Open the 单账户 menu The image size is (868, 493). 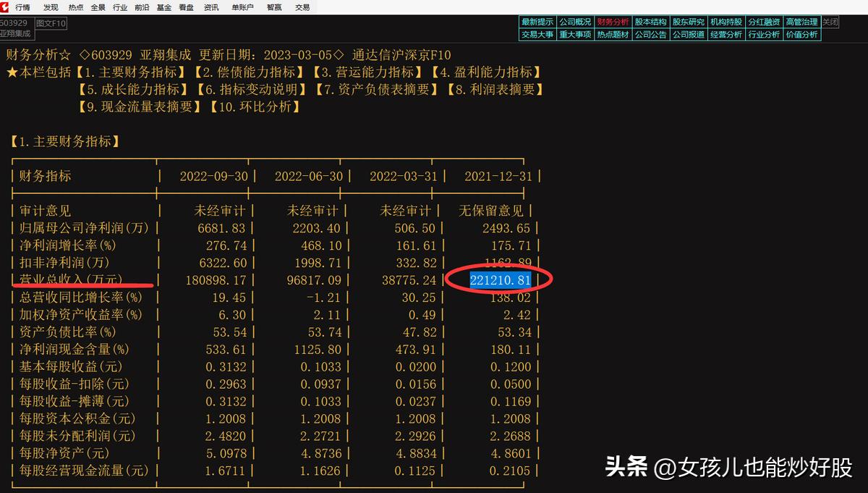tap(243, 7)
